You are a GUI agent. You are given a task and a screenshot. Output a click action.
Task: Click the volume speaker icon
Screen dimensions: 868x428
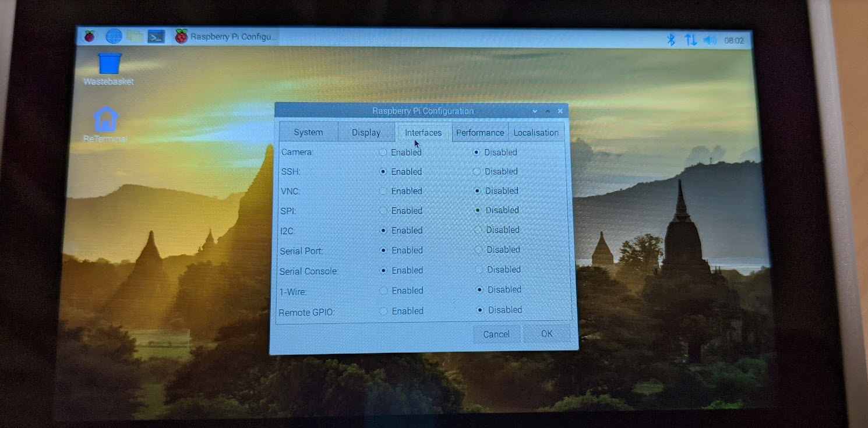point(710,40)
